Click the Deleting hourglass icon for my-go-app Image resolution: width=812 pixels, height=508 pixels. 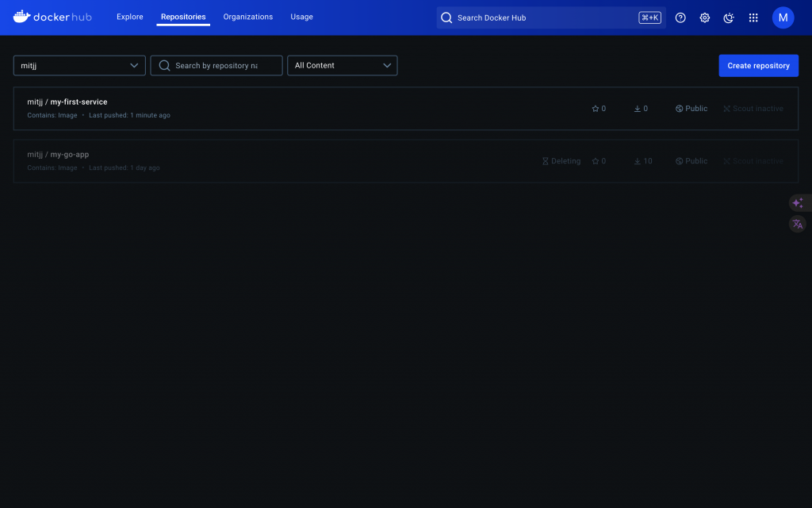(x=545, y=161)
